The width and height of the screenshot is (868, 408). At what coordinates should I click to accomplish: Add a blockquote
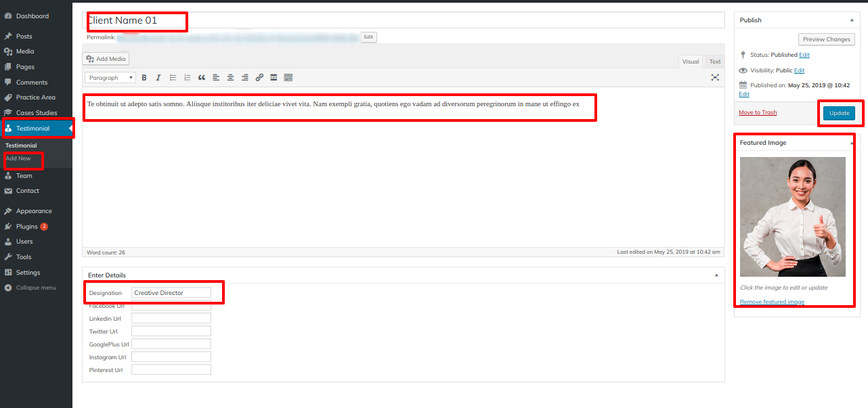coord(201,78)
